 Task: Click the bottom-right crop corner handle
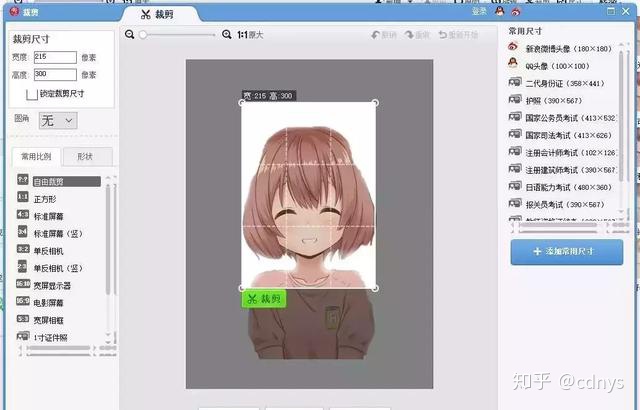[376, 288]
